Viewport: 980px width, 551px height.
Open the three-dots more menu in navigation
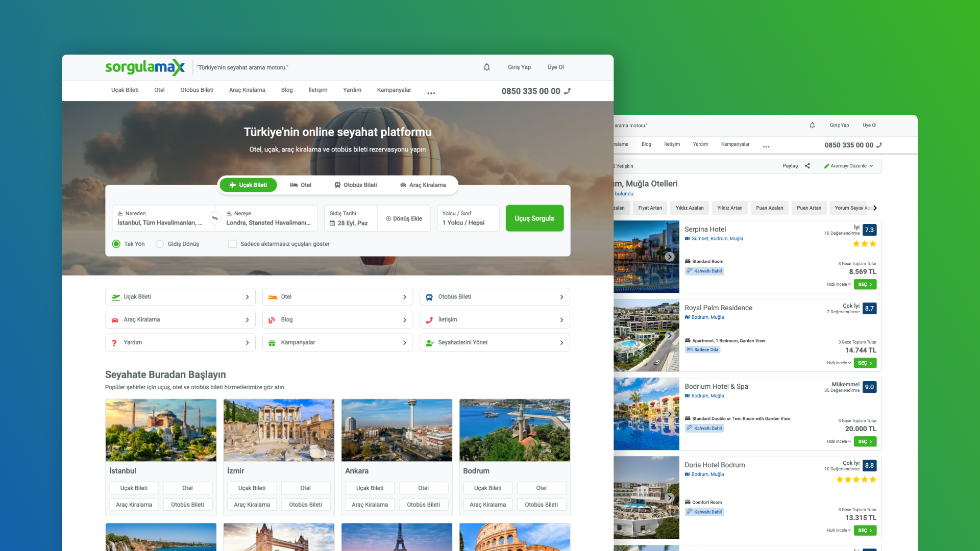pos(431,93)
